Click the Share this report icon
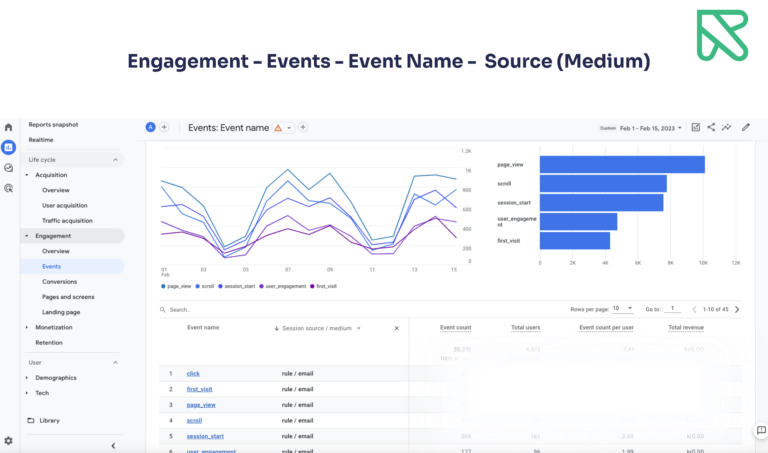 711,127
